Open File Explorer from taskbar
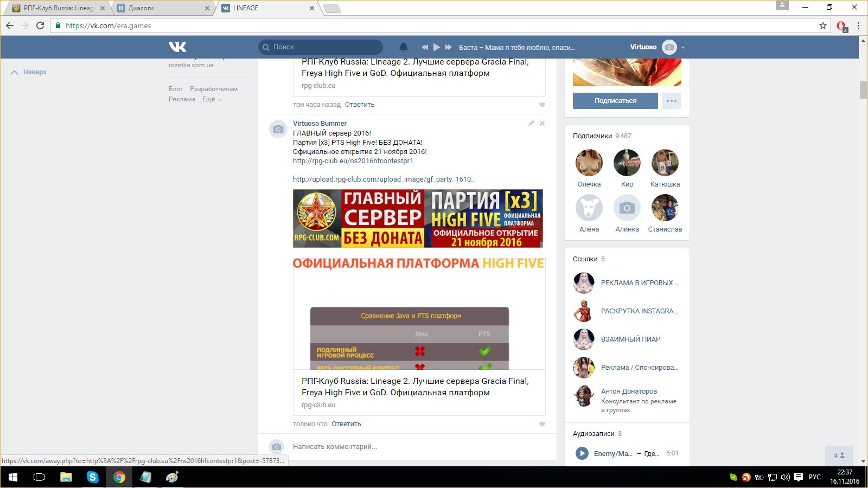 pyautogui.click(x=66, y=477)
